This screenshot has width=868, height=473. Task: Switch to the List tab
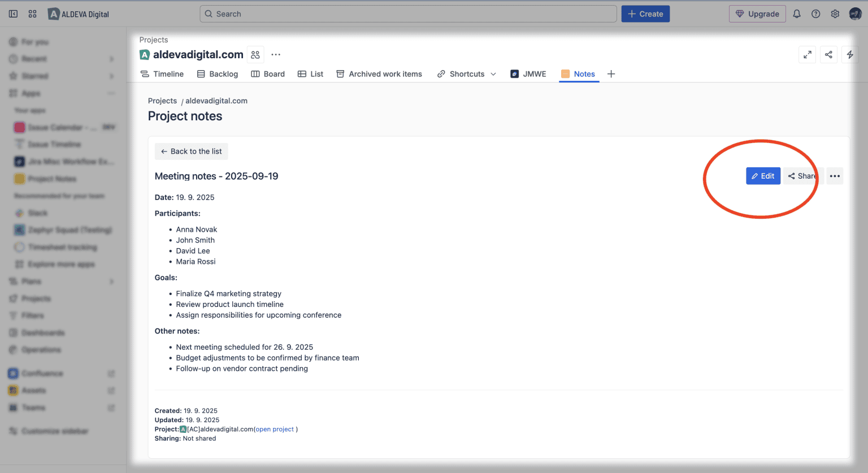tap(310, 74)
